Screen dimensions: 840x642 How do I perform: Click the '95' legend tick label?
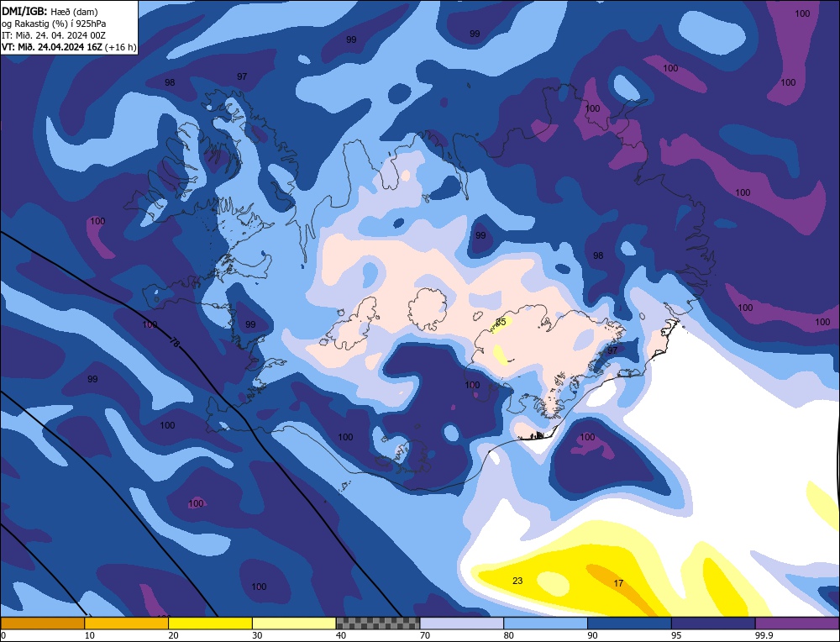(676, 635)
